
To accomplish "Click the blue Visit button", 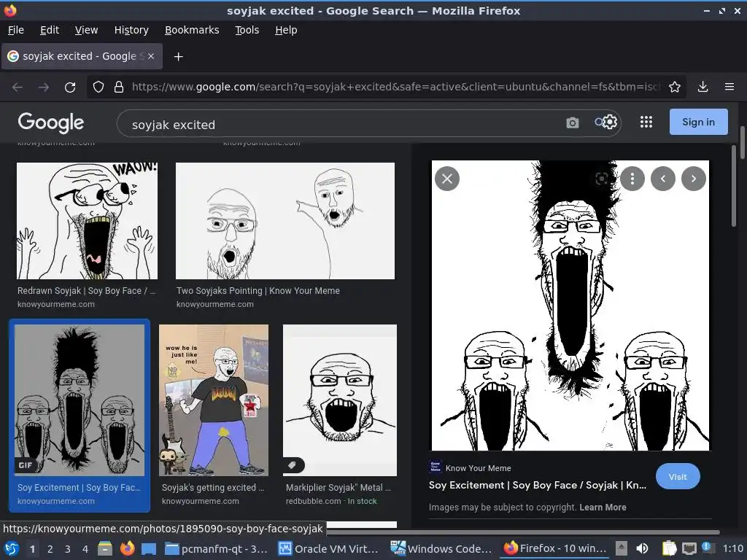I will click(x=678, y=477).
